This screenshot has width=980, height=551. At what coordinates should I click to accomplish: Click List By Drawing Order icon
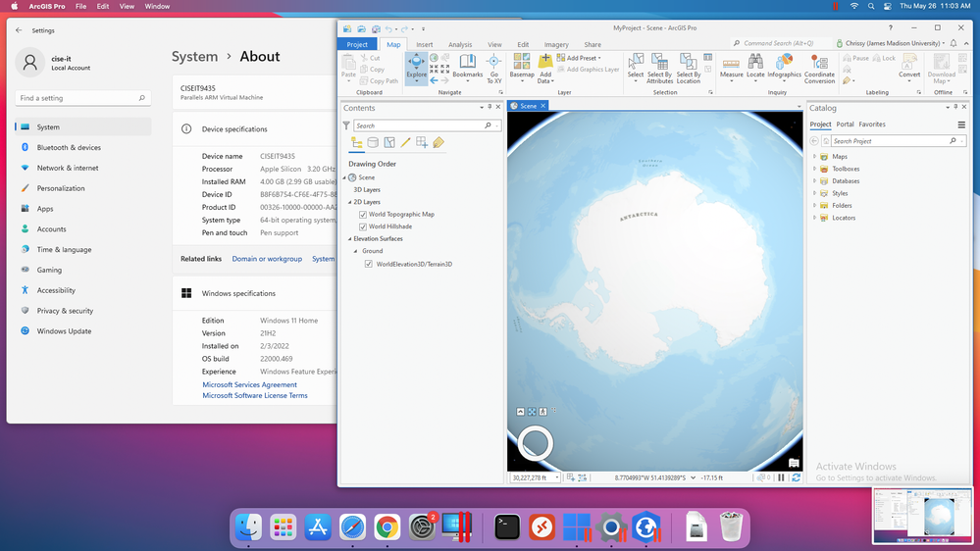tap(357, 143)
